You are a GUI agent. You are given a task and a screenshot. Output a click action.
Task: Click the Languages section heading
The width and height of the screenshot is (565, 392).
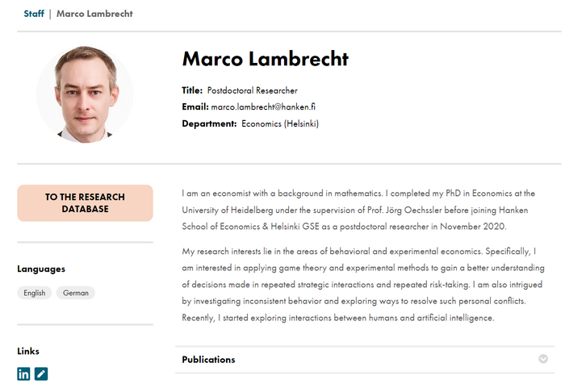click(x=41, y=269)
